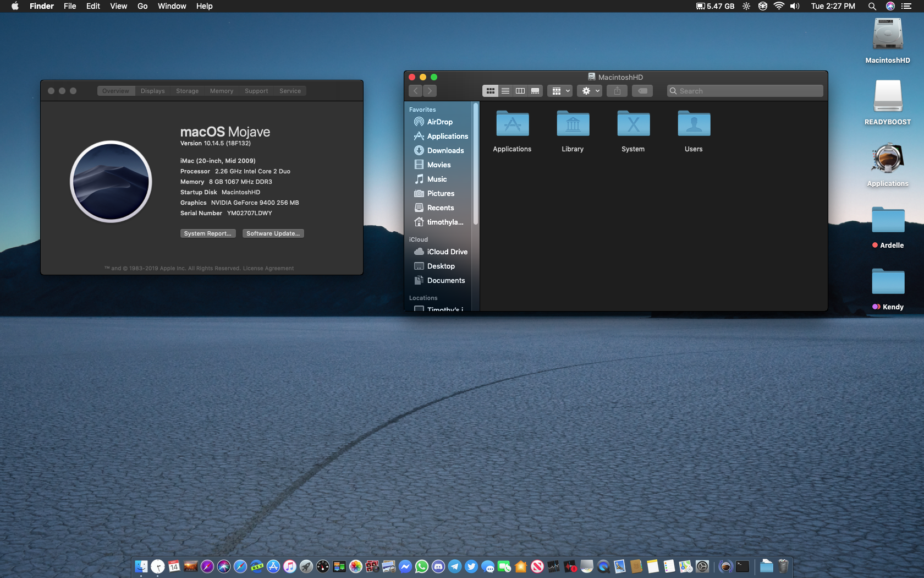Open Downloads from the Finder sidebar
This screenshot has height=578, width=924.
click(x=439, y=150)
